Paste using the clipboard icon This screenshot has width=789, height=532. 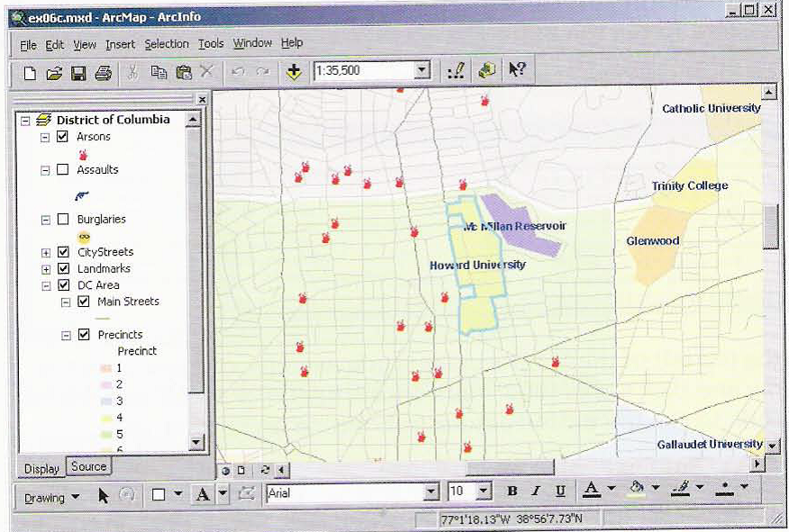[184, 72]
